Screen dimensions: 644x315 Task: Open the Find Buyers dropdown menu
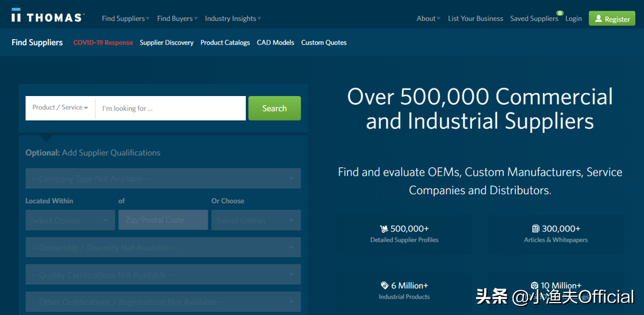pos(177,18)
